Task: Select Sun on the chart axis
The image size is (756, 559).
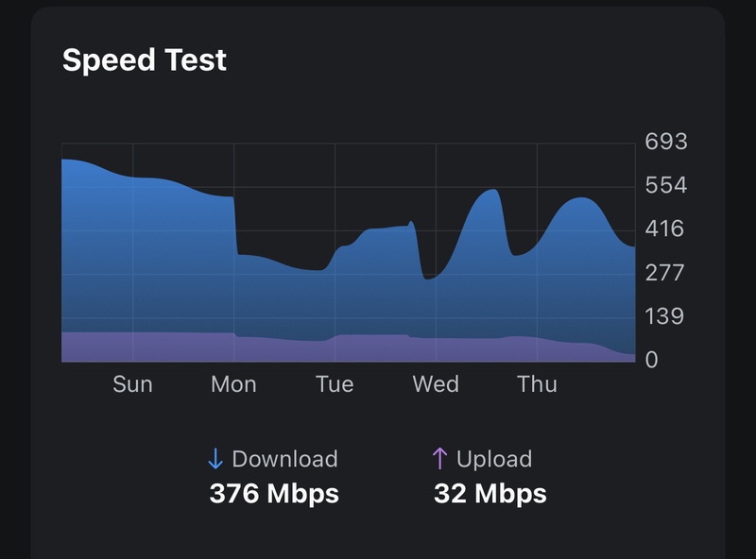Action: [132, 384]
